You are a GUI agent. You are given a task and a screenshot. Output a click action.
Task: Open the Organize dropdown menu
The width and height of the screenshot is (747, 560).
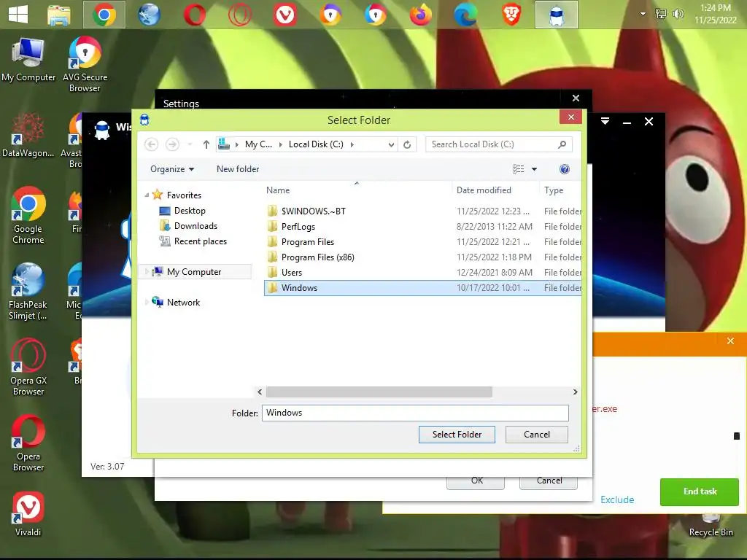coord(172,169)
